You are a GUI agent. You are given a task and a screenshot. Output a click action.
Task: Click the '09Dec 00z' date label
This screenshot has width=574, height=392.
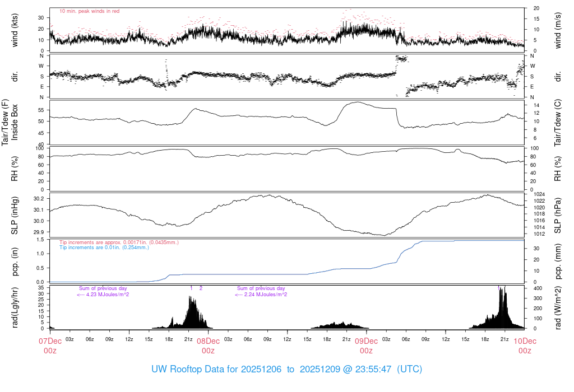pyautogui.click(x=367, y=346)
